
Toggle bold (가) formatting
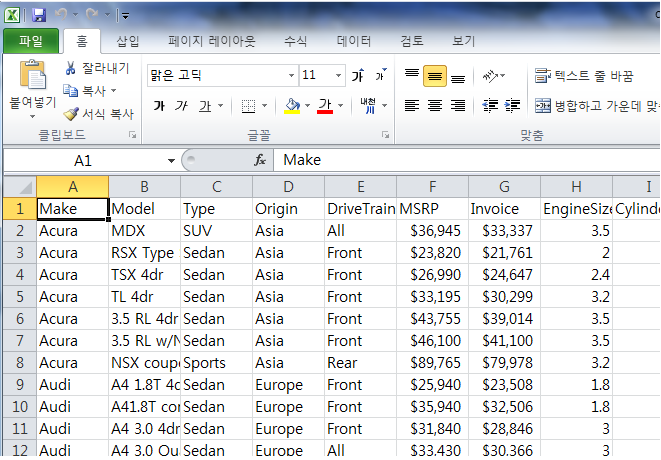[x=159, y=105]
